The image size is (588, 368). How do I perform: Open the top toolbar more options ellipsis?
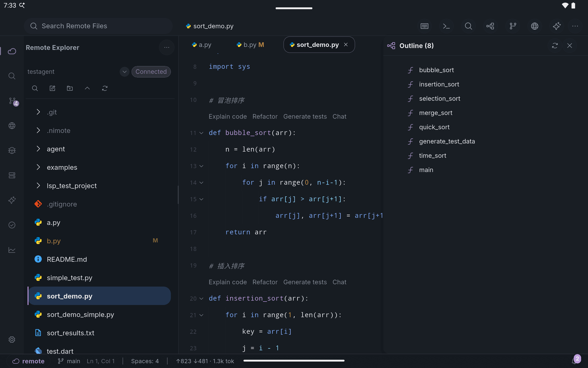point(575,26)
